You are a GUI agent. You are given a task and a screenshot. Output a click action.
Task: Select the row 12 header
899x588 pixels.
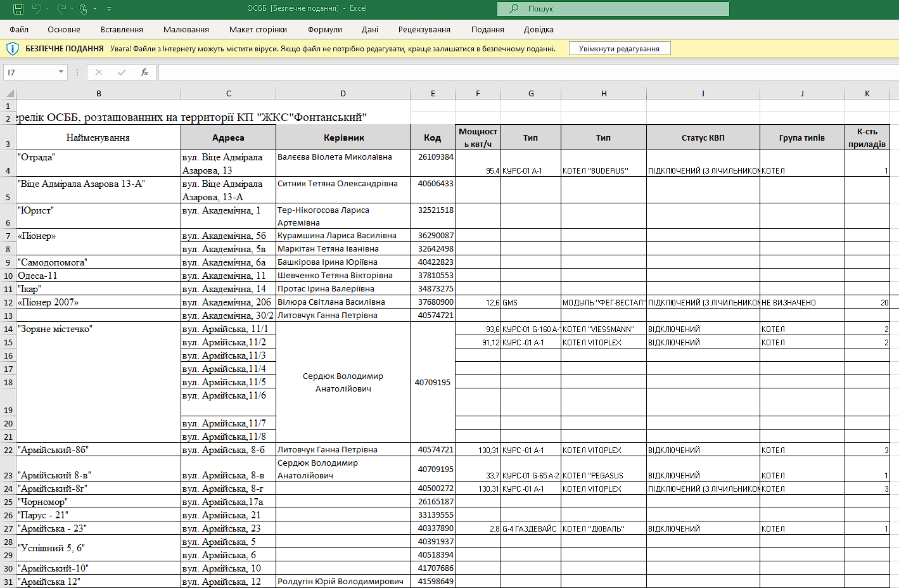[x=8, y=302]
